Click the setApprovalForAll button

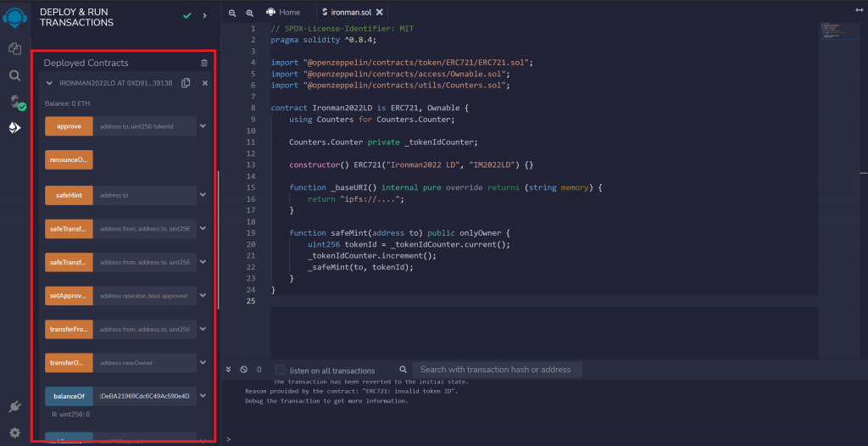point(69,296)
